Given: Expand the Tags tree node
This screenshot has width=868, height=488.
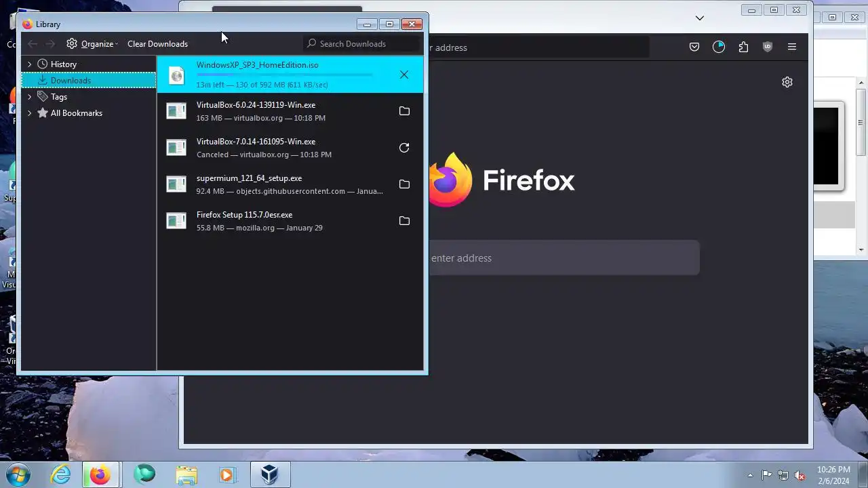Looking at the screenshot, I should (29, 96).
